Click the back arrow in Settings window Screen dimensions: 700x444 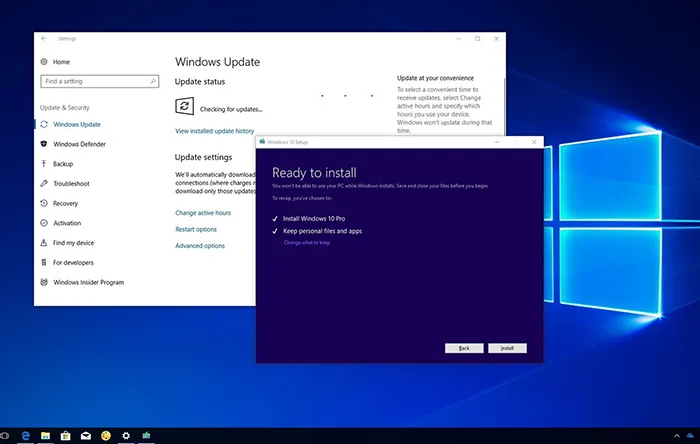(x=44, y=39)
